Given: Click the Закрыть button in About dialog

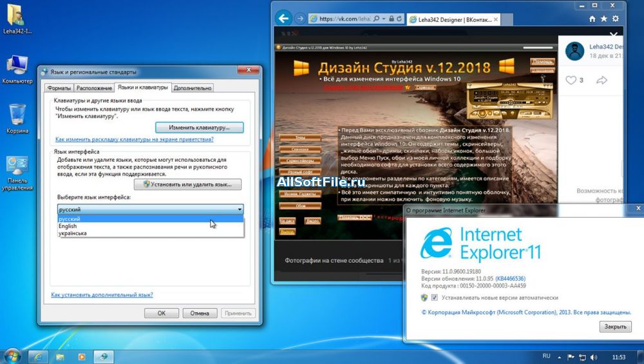Looking at the screenshot, I should [x=615, y=327].
